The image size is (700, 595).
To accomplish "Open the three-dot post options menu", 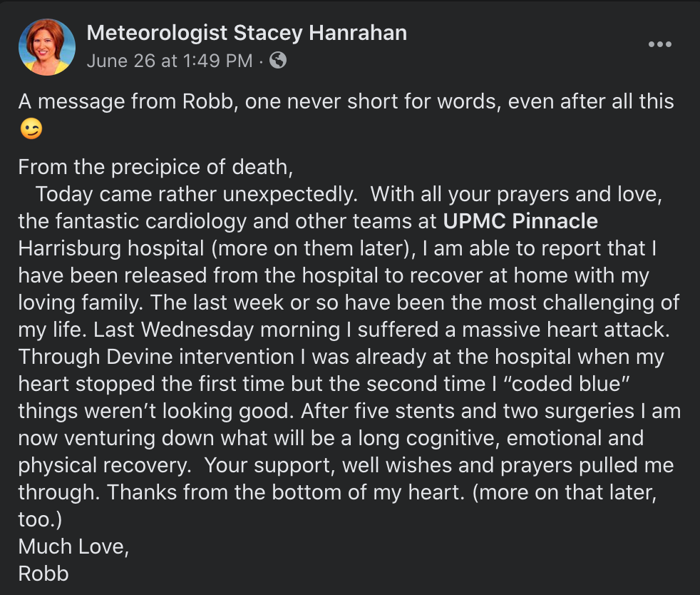I will point(660,44).
